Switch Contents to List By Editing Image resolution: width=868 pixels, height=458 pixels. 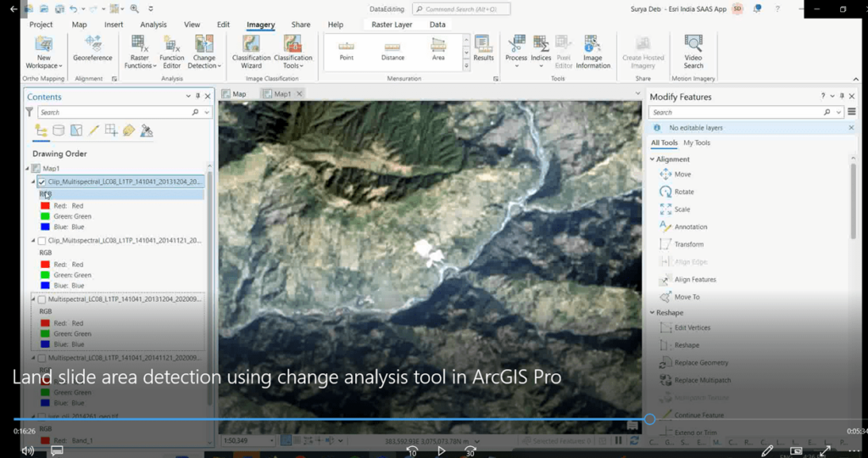93,131
